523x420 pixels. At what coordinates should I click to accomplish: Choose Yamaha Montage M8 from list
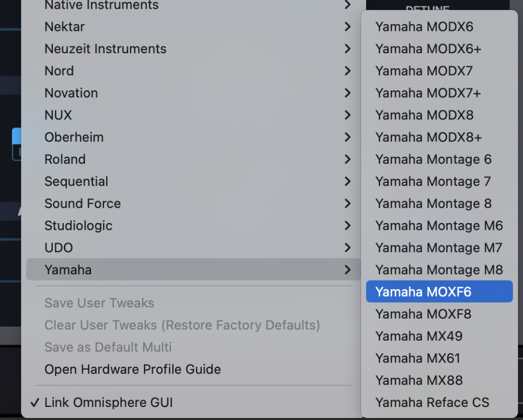click(x=439, y=270)
